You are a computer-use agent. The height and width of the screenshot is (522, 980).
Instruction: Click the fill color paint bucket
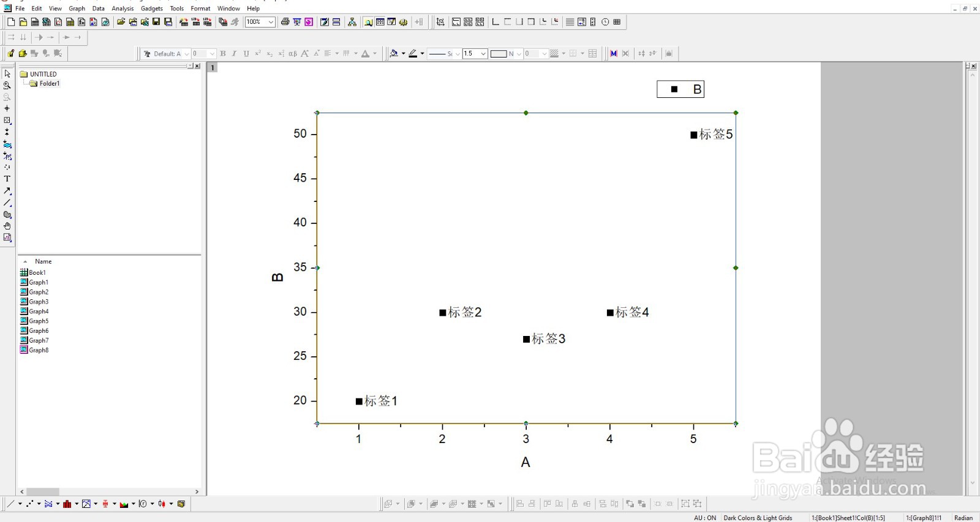(x=394, y=53)
